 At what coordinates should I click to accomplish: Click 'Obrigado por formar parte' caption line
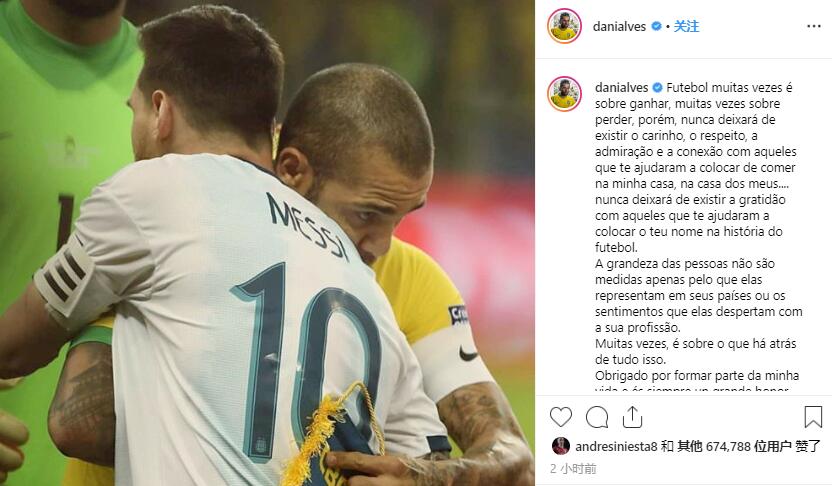tap(697, 376)
